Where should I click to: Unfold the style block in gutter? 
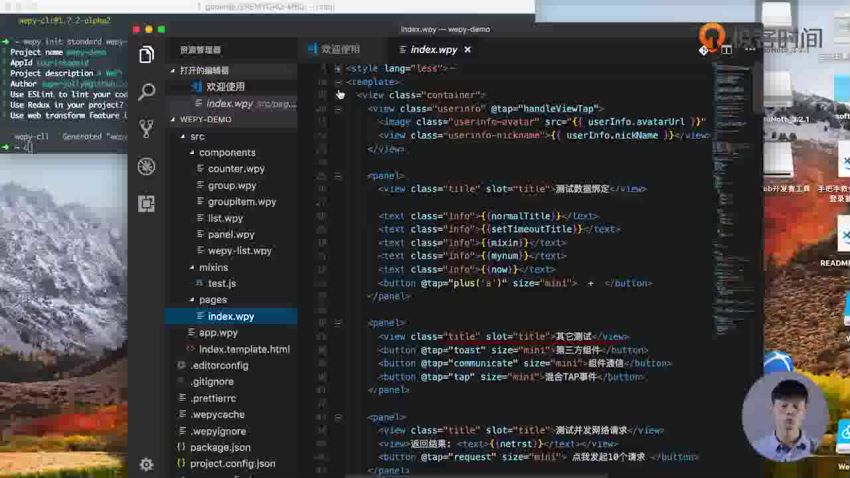coord(338,69)
